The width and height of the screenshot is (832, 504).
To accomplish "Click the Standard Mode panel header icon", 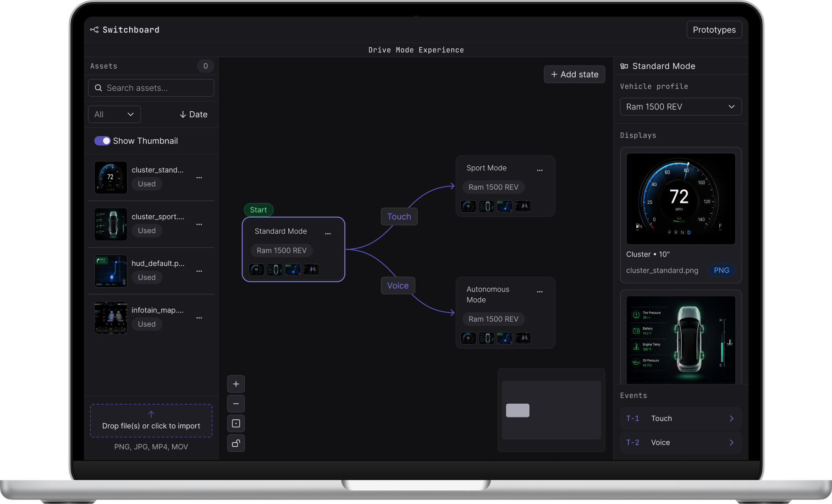I will point(624,66).
